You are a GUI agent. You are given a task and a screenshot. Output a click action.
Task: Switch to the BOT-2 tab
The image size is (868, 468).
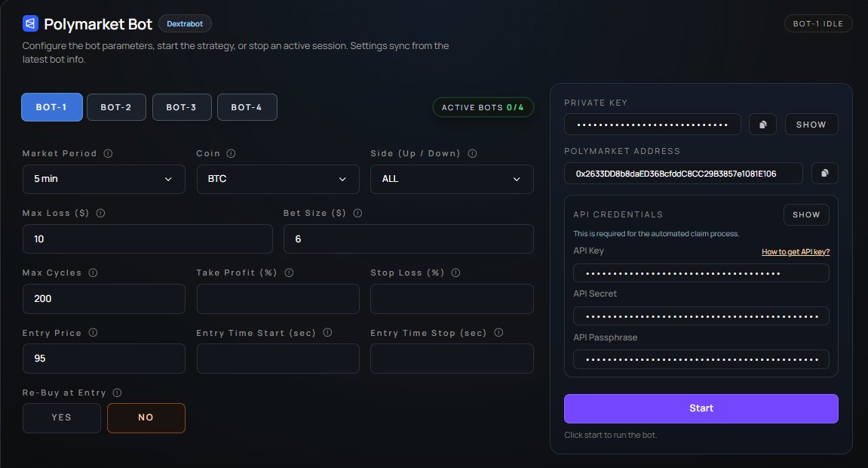tap(116, 107)
